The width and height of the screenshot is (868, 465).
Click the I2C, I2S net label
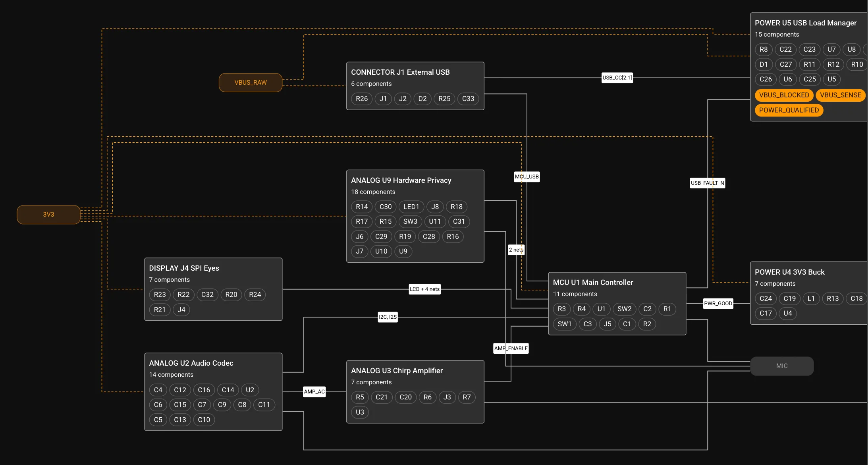coord(388,317)
